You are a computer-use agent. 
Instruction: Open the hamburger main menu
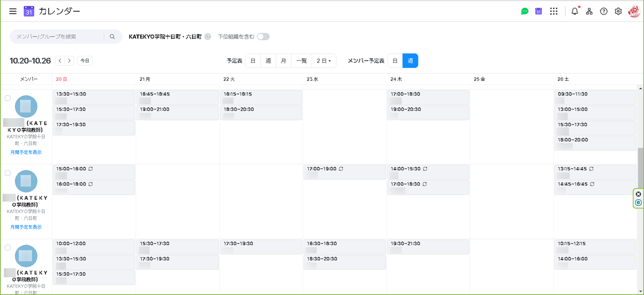pyautogui.click(x=13, y=11)
